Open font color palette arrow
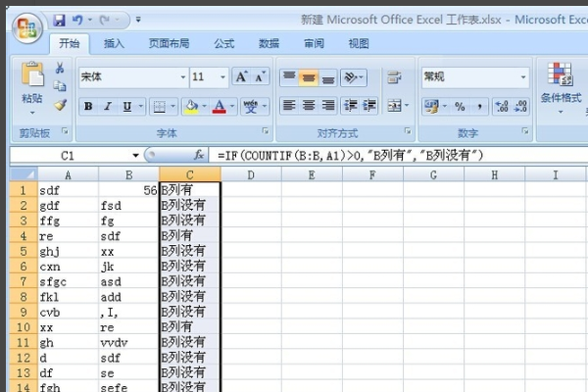The image size is (588, 392). (232, 107)
